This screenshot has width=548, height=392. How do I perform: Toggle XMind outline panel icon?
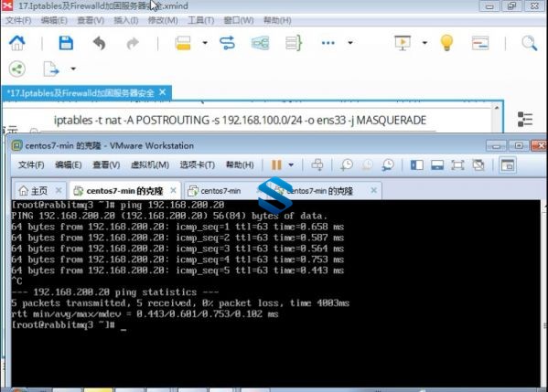click(525, 120)
